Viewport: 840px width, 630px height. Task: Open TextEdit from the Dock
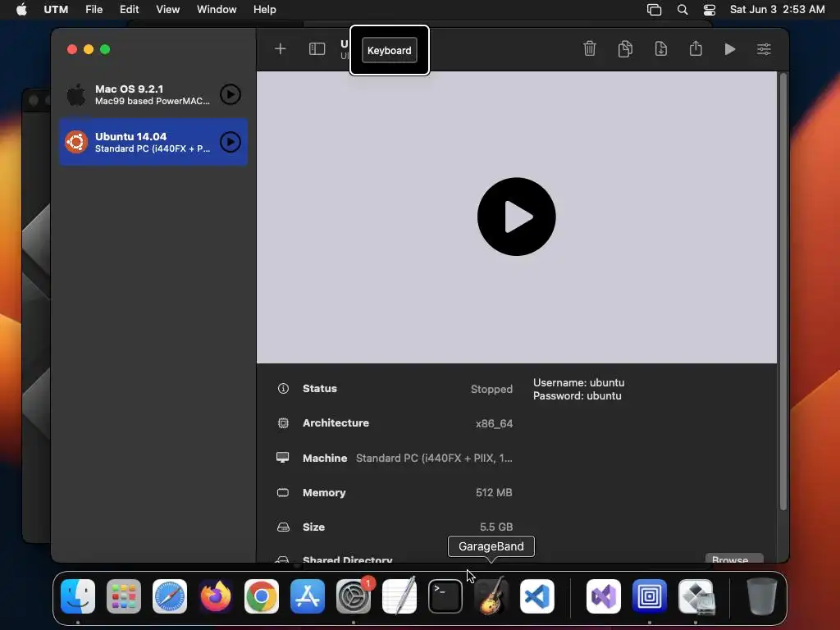click(x=399, y=596)
